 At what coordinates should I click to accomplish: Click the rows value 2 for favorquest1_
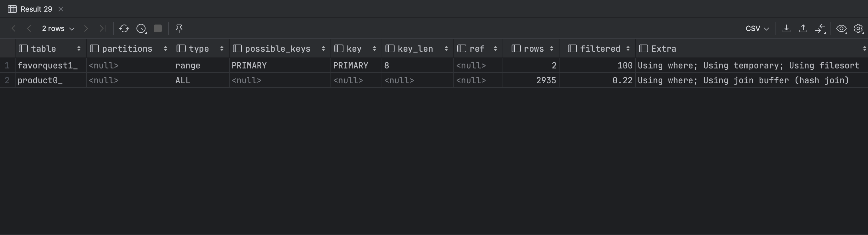(x=531, y=66)
